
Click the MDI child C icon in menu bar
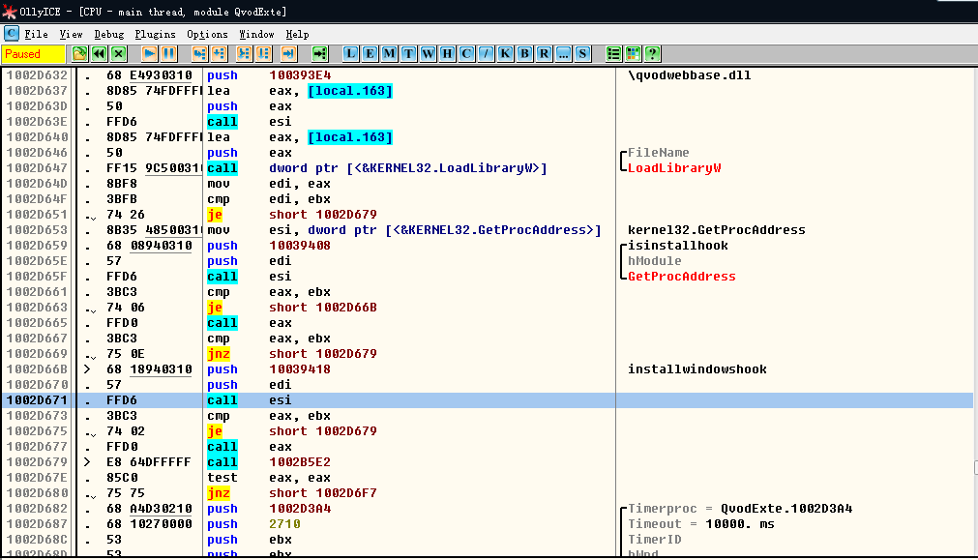(x=12, y=34)
